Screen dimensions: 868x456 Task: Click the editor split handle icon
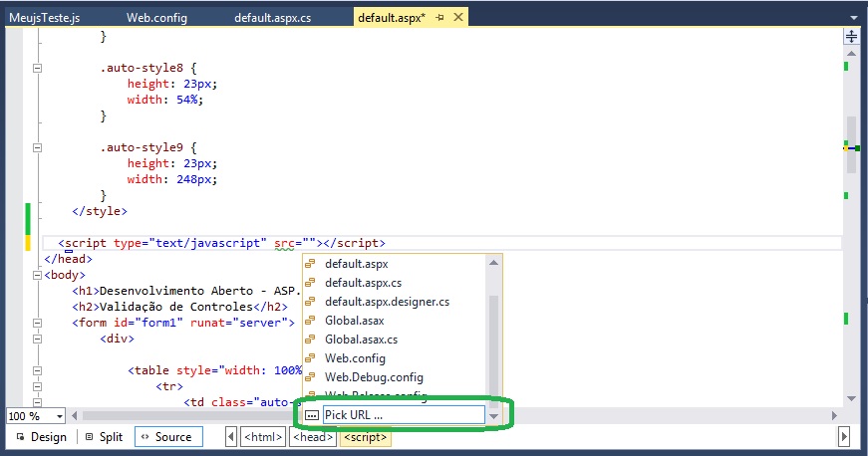tap(852, 37)
